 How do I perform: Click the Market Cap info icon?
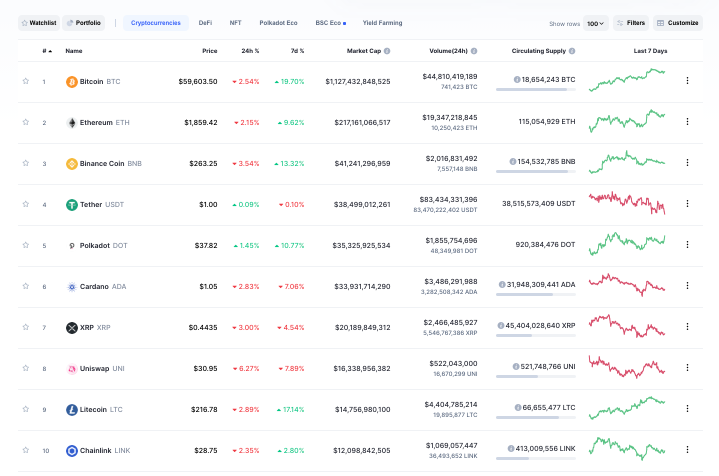pyautogui.click(x=387, y=50)
